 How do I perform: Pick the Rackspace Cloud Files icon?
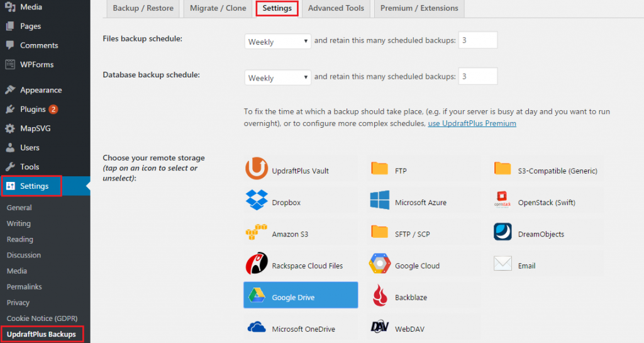(257, 263)
